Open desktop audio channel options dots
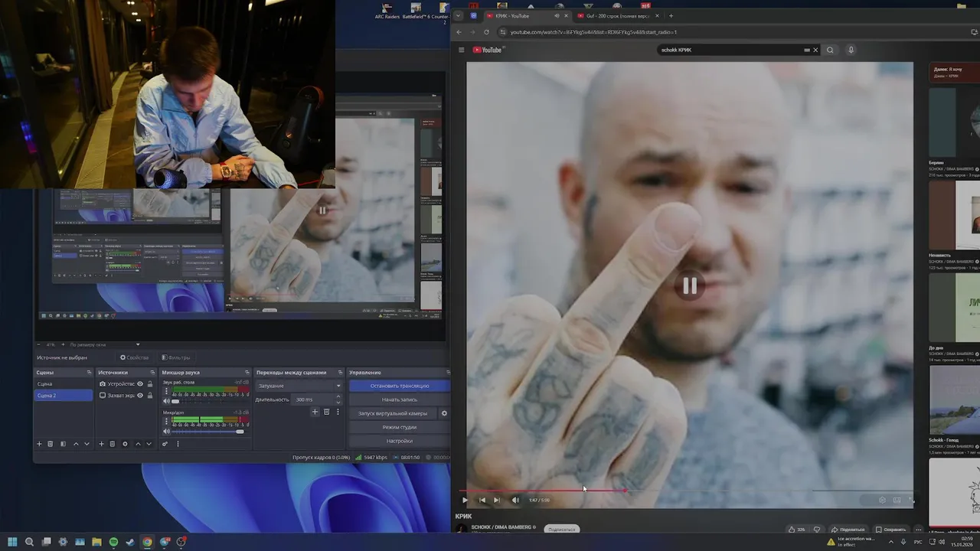The image size is (980, 551). pyautogui.click(x=166, y=391)
